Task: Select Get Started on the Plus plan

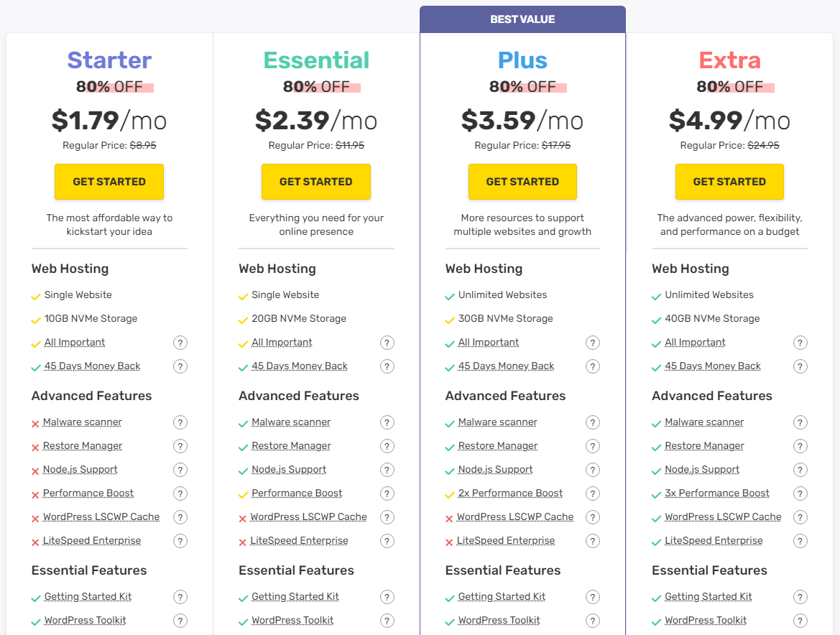Action: pos(522,182)
